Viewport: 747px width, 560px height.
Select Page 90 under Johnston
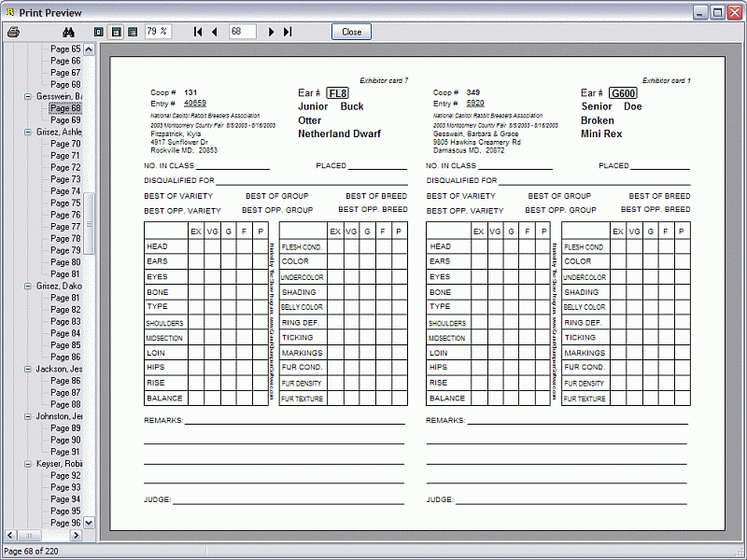pyautogui.click(x=65, y=440)
